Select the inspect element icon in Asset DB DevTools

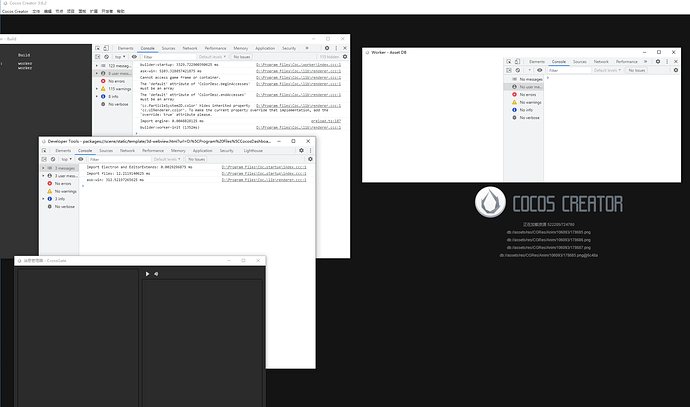click(x=509, y=62)
